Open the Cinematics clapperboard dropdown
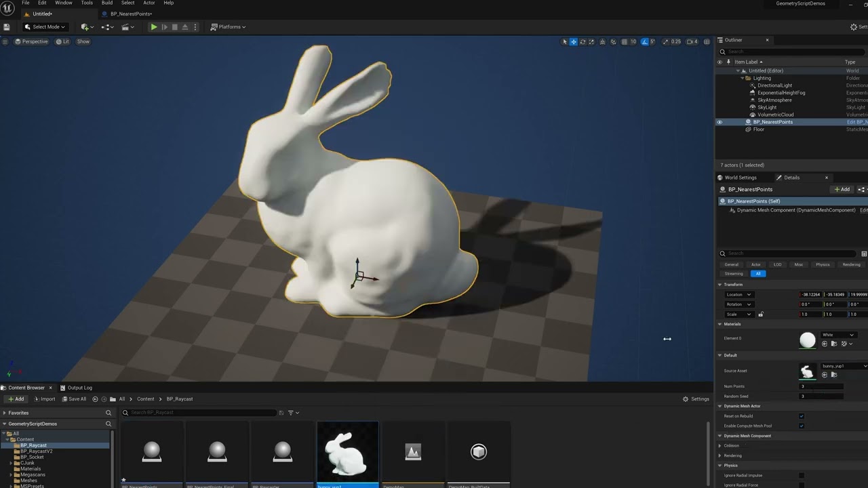The width and height of the screenshot is (868, 488). point(127,27)
